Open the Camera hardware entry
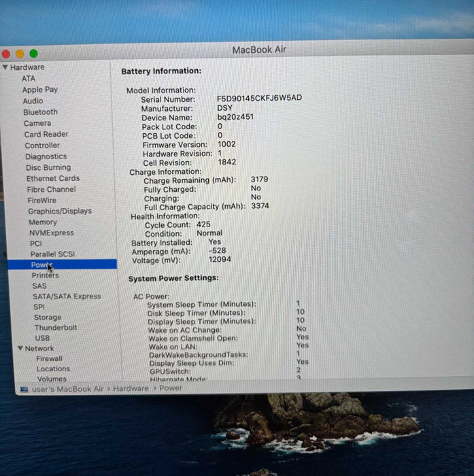 37,123
